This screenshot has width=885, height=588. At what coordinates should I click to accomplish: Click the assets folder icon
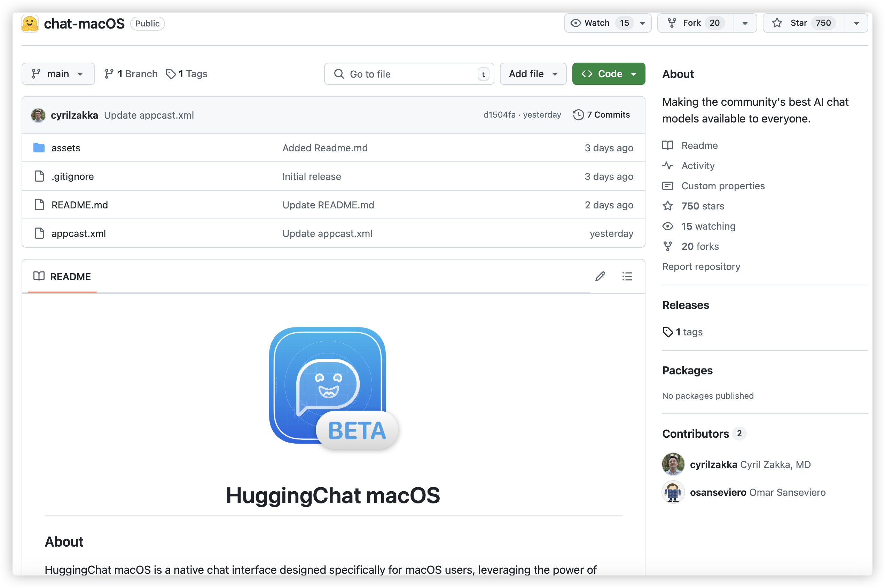39,148
